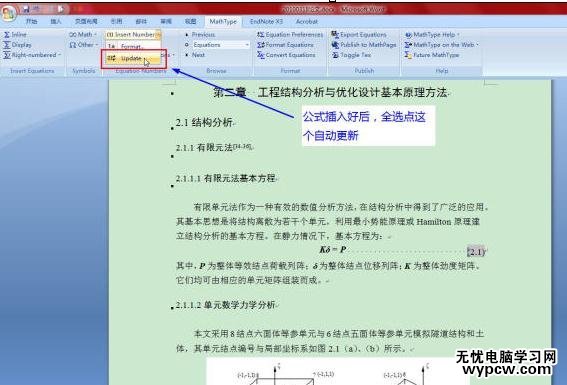
Task: Go to the Previous equation
Action: pos(200,35)
